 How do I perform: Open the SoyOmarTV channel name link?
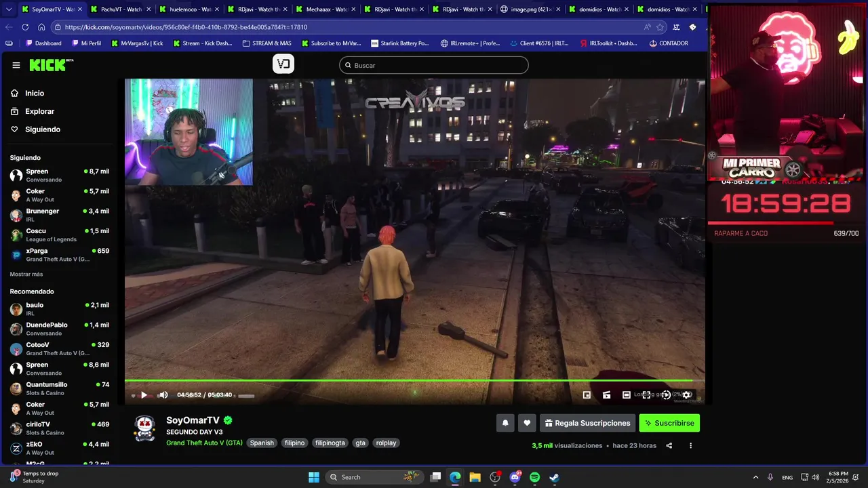pos(193,420)
